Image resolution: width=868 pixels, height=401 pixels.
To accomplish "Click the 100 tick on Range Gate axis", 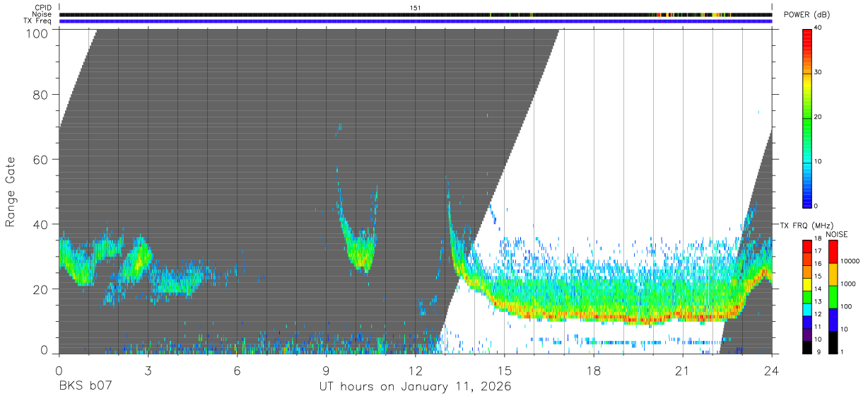I will point(36,33).
